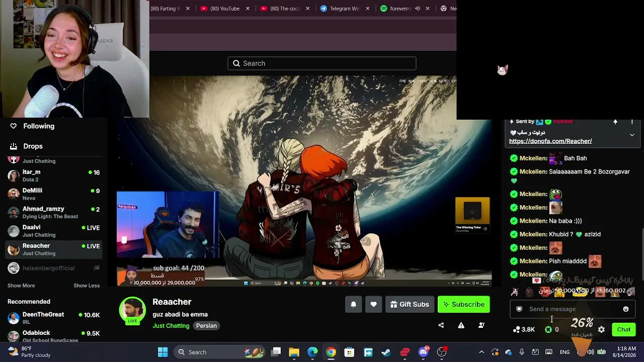Open DeMilili channel in sidebar
644x362 pixels.
pyautogui.click(x=54, y=194)
